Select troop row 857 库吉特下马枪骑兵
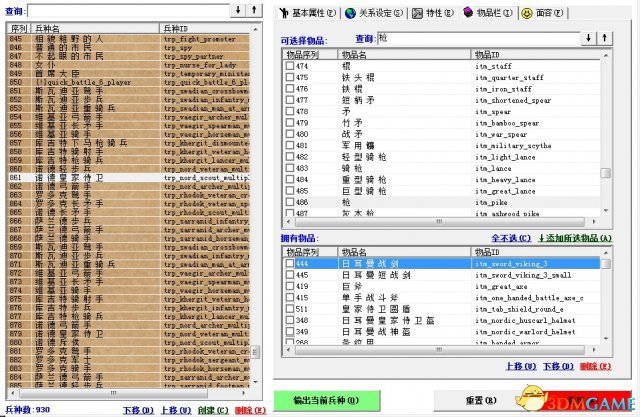Image resolution: width=640 pixels, height=417 pixels. [x=129, y=143]
